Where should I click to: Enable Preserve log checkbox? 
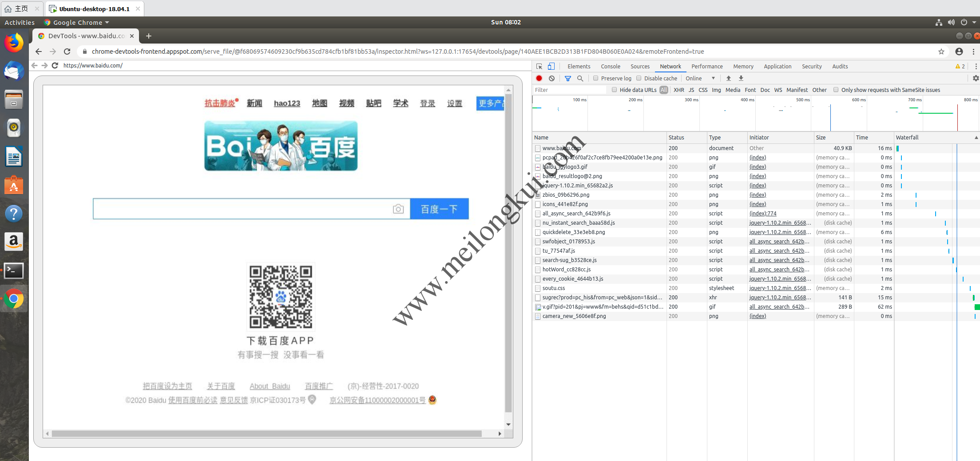[596, 78]
